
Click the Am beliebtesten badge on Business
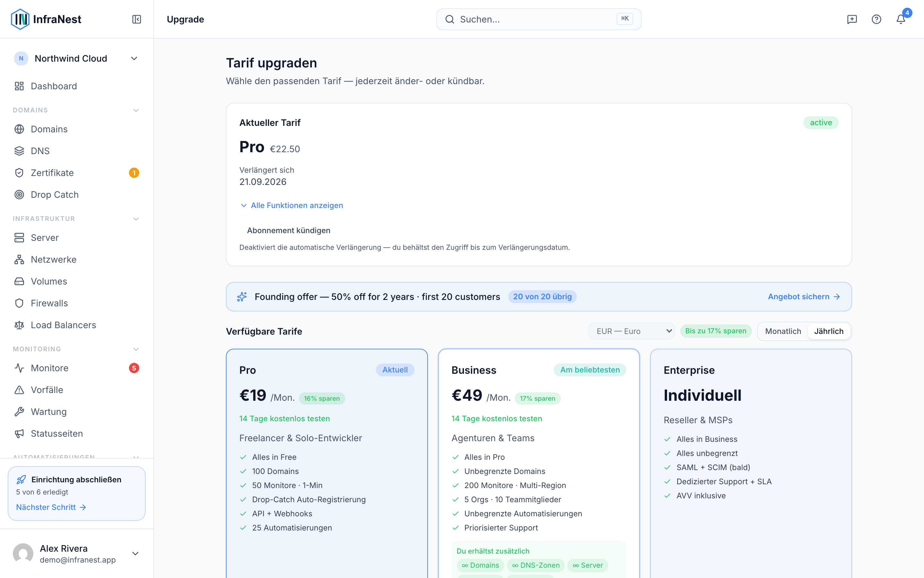tap(590, 370)
